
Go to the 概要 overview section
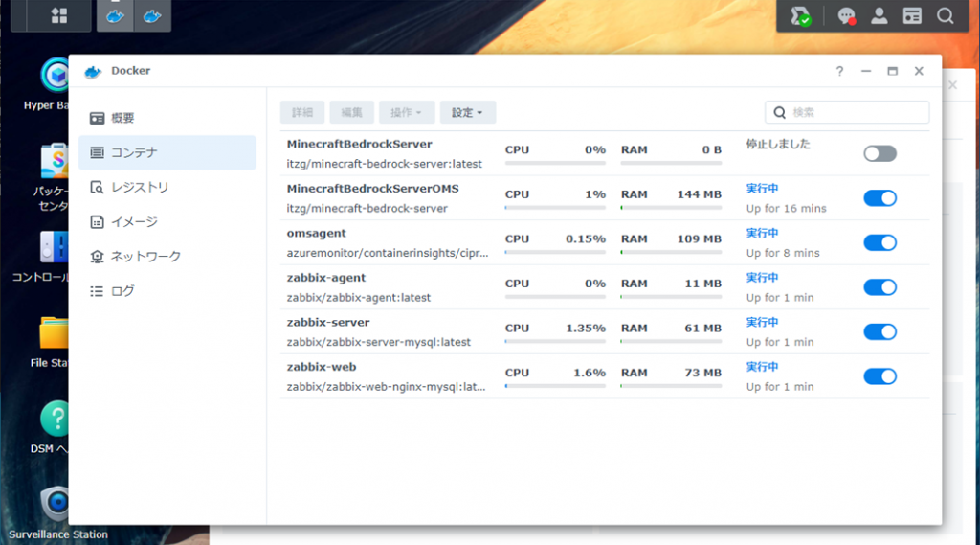(167, 118)
